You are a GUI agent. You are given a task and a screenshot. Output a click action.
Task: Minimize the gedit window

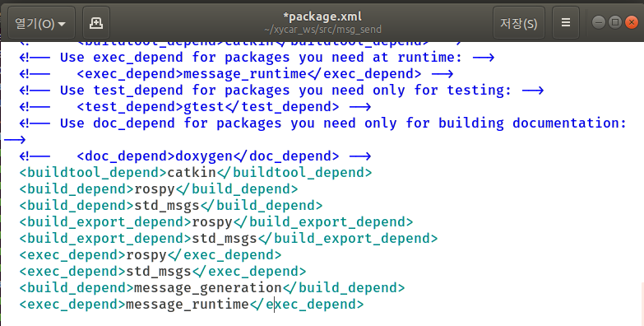[599, 22]
